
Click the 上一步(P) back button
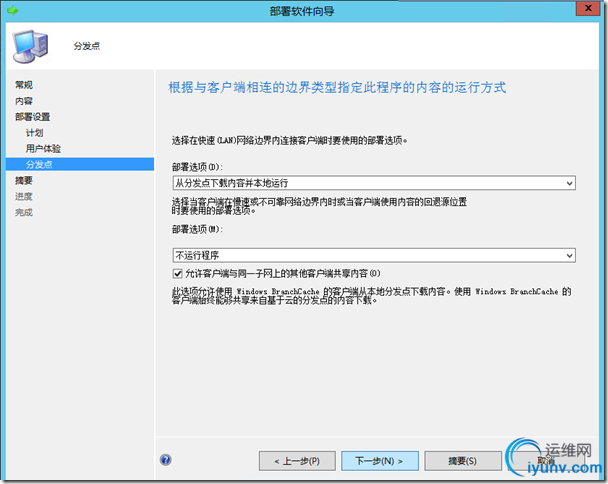tap(297, 461)
